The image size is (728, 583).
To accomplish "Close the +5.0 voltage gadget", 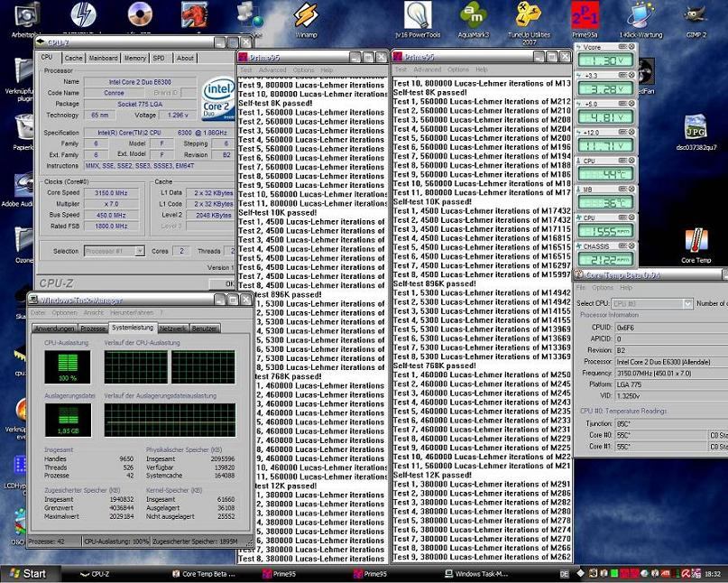I will [631, 104].
